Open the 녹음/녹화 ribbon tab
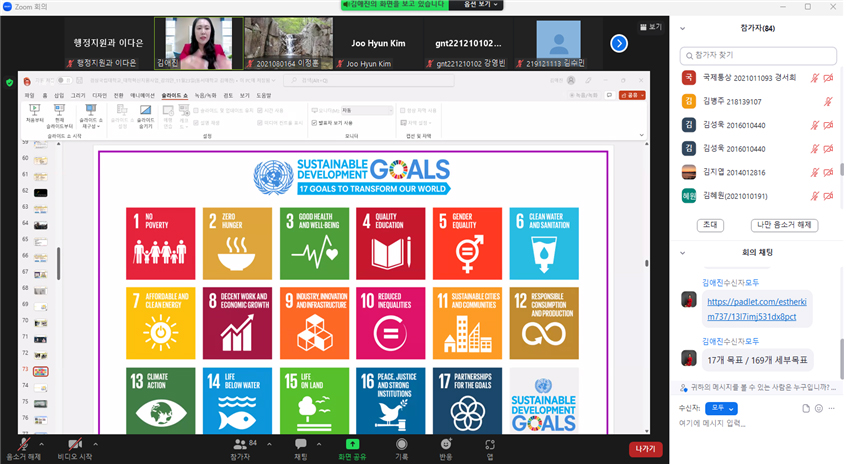846x466 pixels. pos(206,95)
